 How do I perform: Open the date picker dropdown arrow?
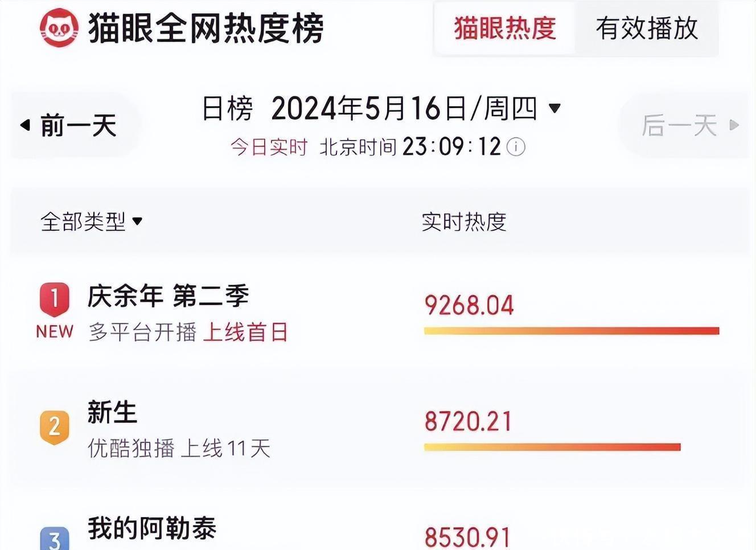554,108
